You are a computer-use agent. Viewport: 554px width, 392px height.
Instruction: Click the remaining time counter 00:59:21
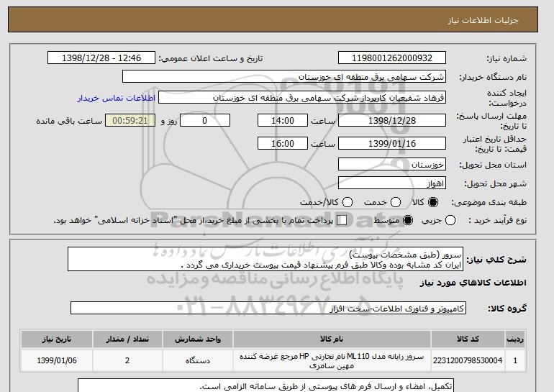(x=130, y=120)
